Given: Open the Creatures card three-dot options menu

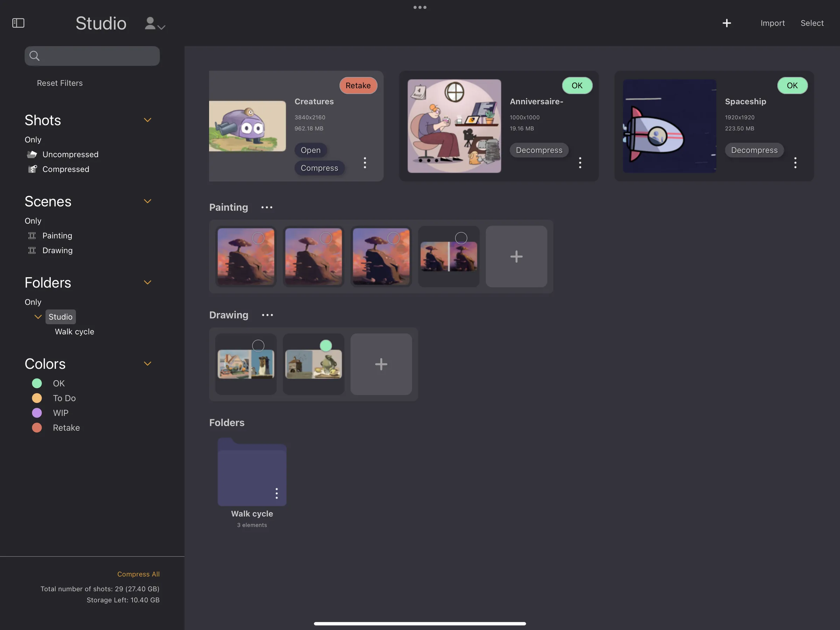Looking at the screenshot, I should tap(365, 162).
